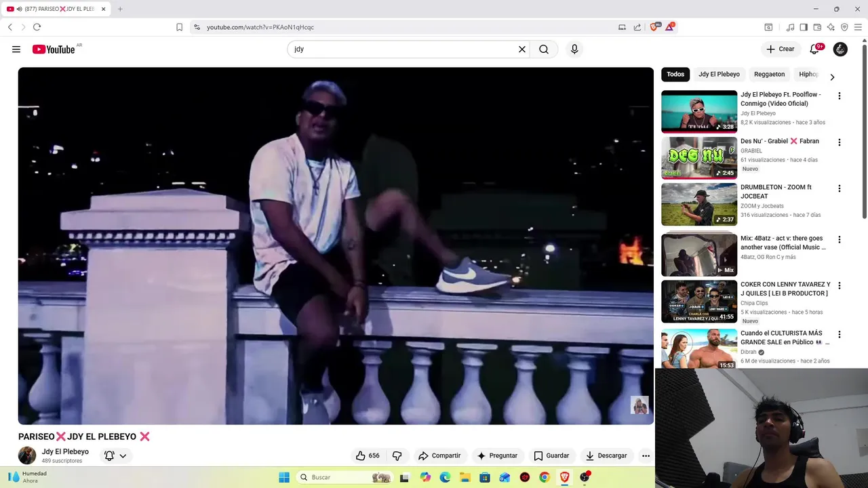This screenshot has width=868, height=488.
Task: Open notification bell subscription dropdown
Action: [115, 455]
